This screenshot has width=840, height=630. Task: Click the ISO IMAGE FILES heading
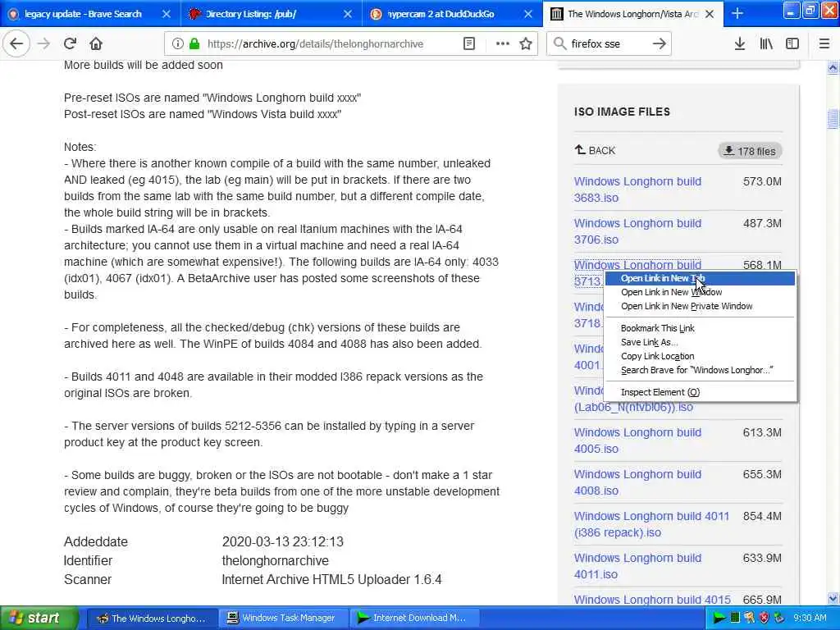[622, 112]
